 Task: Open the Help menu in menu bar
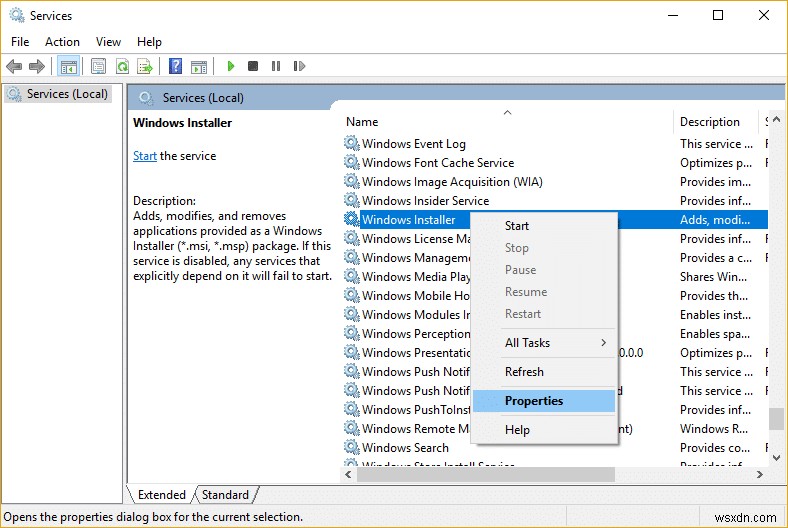149,42
